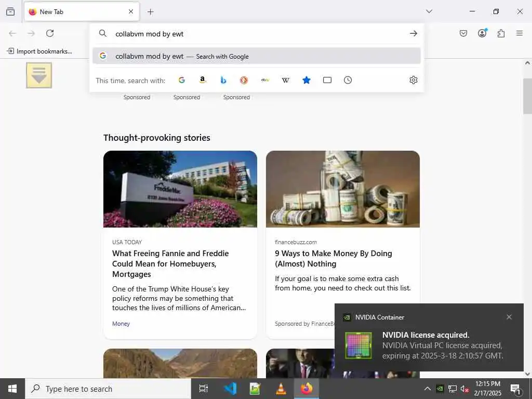Open the rolled cash money story image
The image size is (532, 399).
coord(343,189)
